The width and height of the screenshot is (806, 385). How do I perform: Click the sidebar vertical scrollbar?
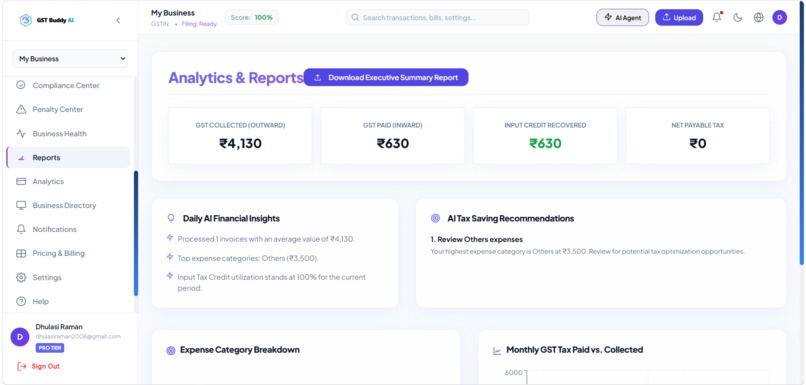click(136, 233)
